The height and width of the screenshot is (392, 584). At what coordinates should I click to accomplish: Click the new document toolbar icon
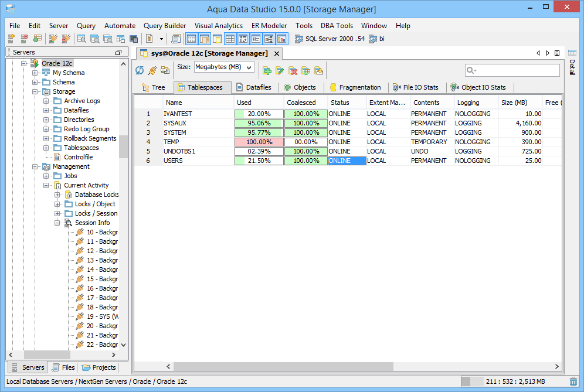(x=150, y=38)
